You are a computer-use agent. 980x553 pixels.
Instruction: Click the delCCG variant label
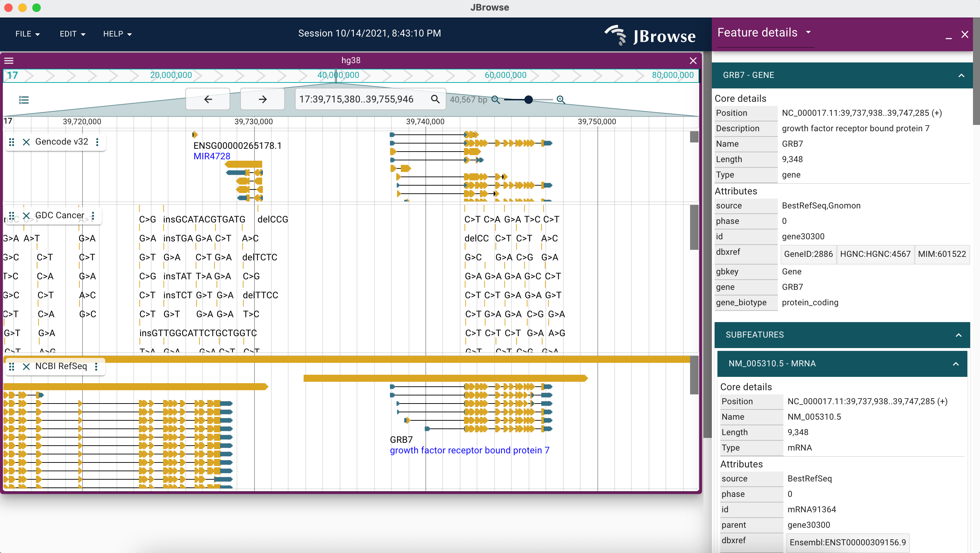[x=273, y=219]
